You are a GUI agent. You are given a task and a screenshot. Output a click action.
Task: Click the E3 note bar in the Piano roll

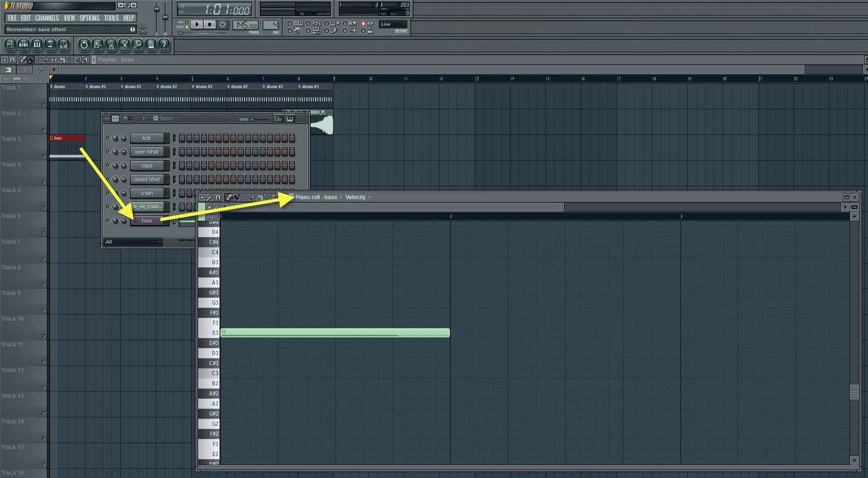pos(335,333)
